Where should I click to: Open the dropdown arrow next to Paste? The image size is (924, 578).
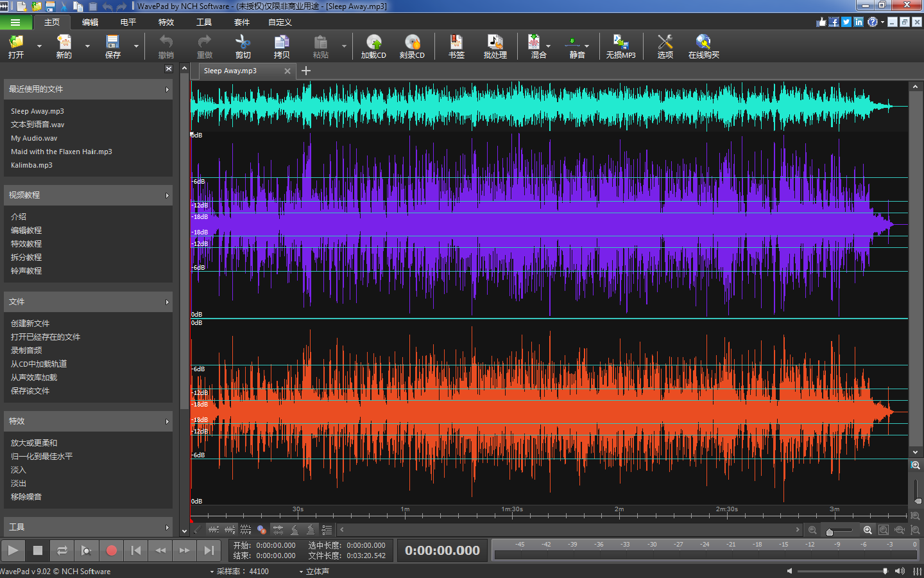pos(344,46)
